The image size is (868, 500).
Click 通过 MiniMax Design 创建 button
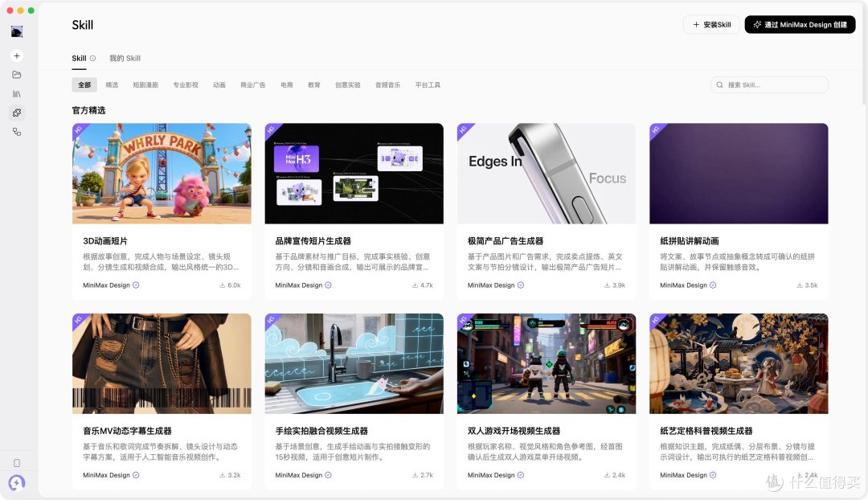800,24
